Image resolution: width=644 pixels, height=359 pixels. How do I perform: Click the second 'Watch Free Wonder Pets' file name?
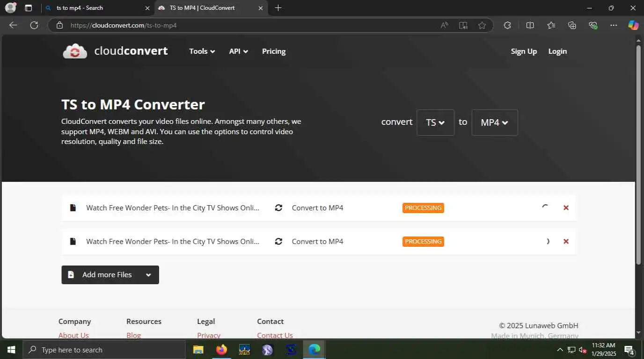point(173,242)
